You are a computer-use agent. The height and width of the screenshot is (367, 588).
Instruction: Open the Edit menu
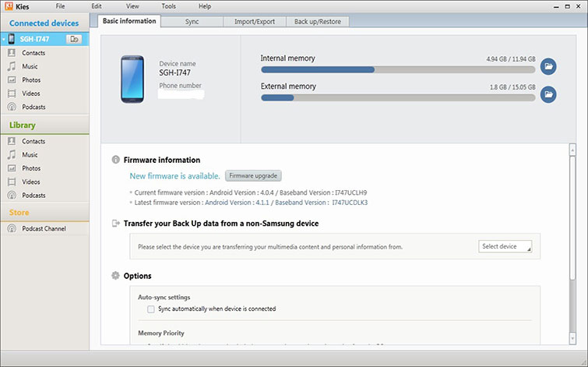coord(97,6)
